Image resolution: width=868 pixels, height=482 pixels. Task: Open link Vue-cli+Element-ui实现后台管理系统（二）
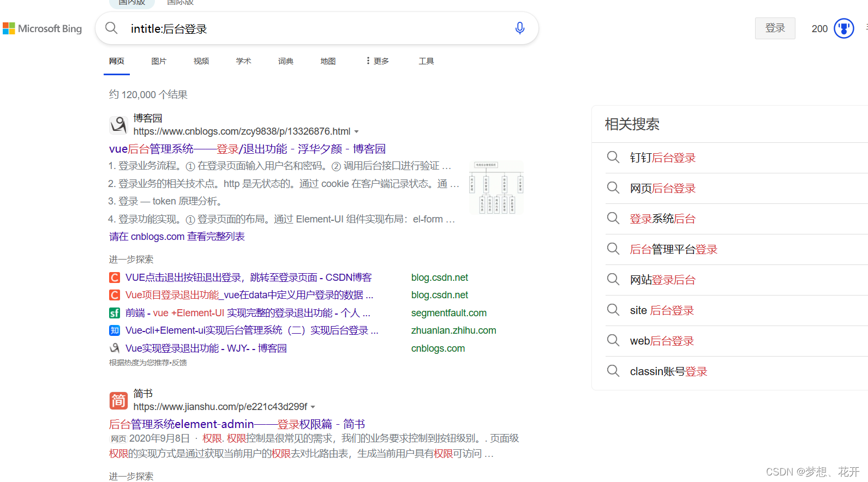(x=252, y=330)
